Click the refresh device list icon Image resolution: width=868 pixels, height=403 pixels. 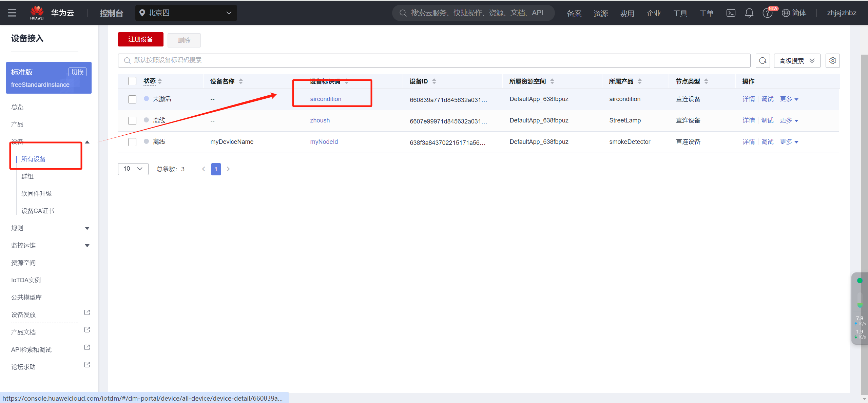pos(763,61)
